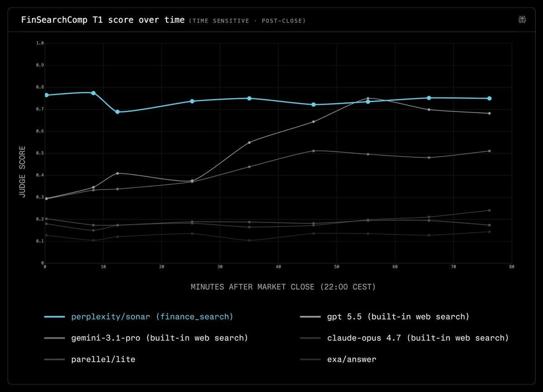Viewport: 543px width, 392px height.
Task: Click the gray data point peaking at 0.75 near 55 minutes
Action: [x=368, y=98]
